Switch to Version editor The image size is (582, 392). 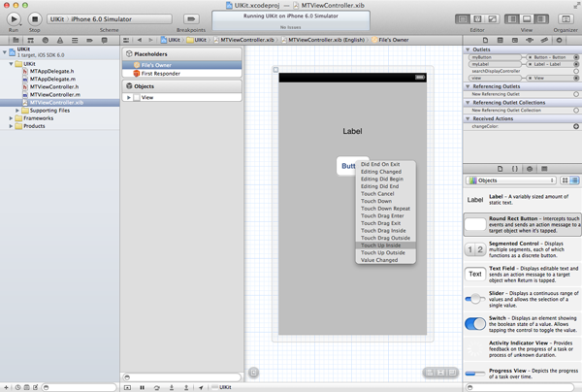(x=492, y=19)
